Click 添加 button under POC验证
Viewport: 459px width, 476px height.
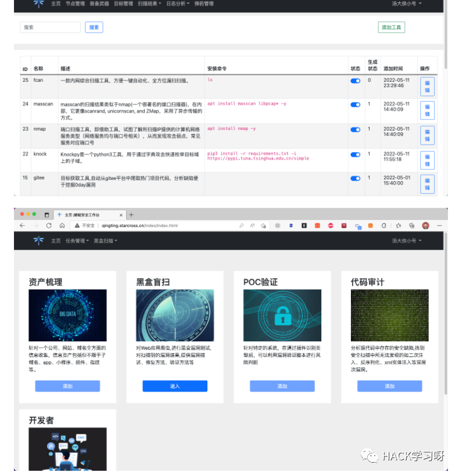tap(282, 386)
